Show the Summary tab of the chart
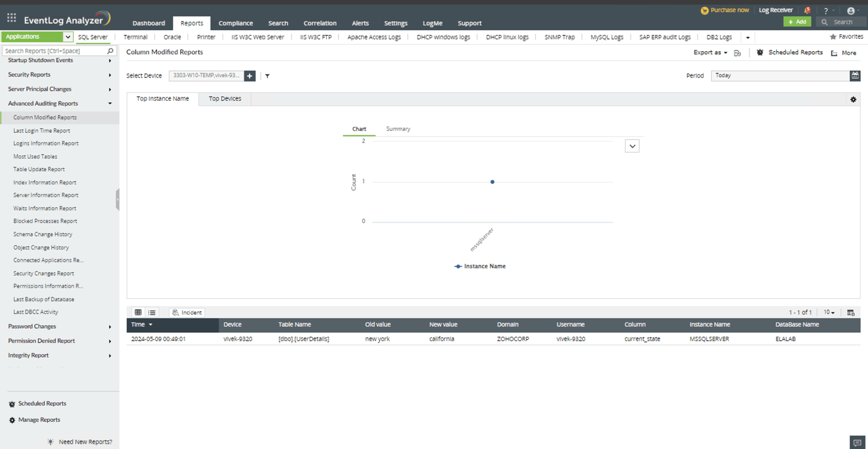 pyautogui.click(x=398, y=129)
